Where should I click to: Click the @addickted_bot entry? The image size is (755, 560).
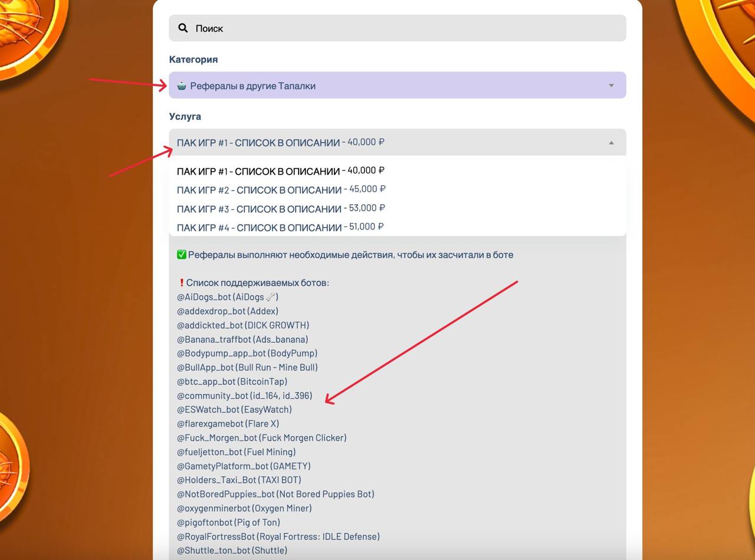[243, 325]
